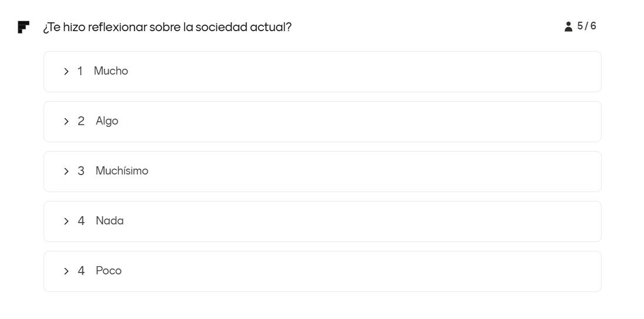Click rank number 4 beside Poco
The width and height of the screenshot is (644, 319).
pos(81,271)
